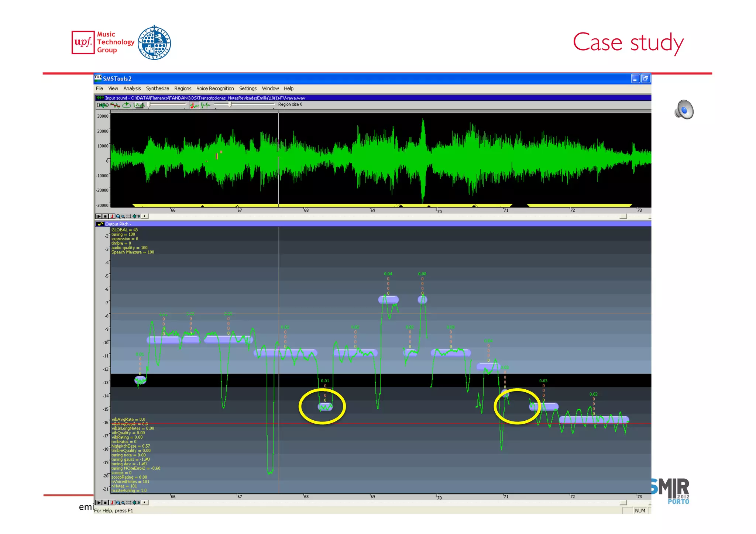The width and height of the screenshot is (756, 534).
Task: Restore the SMSTools2 window
Action: [x=646, y=79]
